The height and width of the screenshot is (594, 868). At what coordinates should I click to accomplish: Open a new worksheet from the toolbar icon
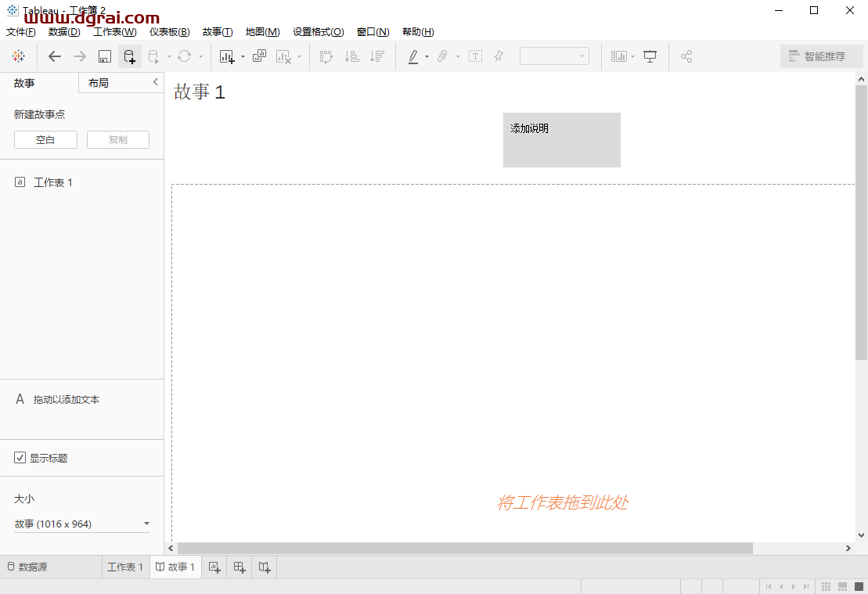click(x=226, y=56)
